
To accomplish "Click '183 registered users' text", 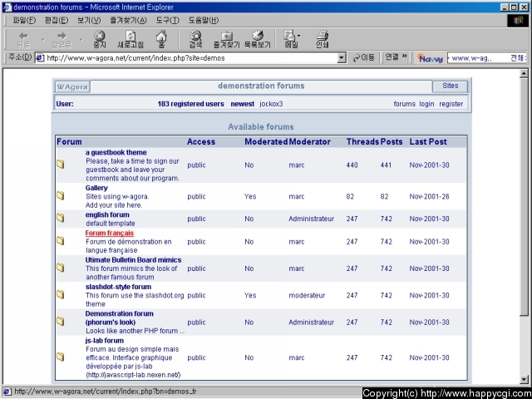I will click(x=190, y=104).
